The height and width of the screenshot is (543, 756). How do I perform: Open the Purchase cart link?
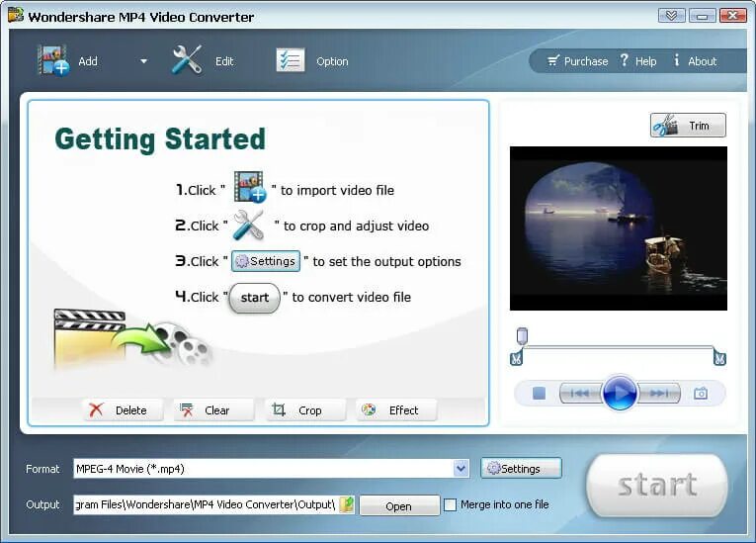(577, 61)
